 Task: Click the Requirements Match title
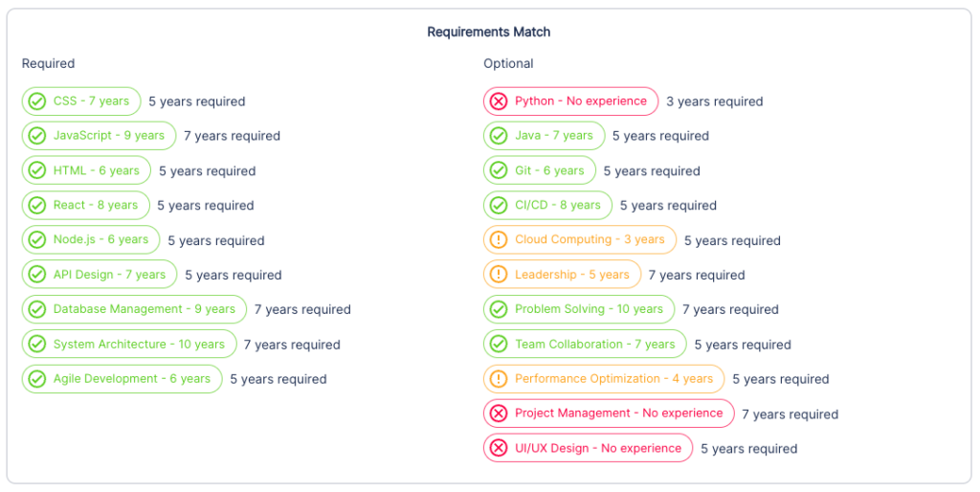point(488,32)
